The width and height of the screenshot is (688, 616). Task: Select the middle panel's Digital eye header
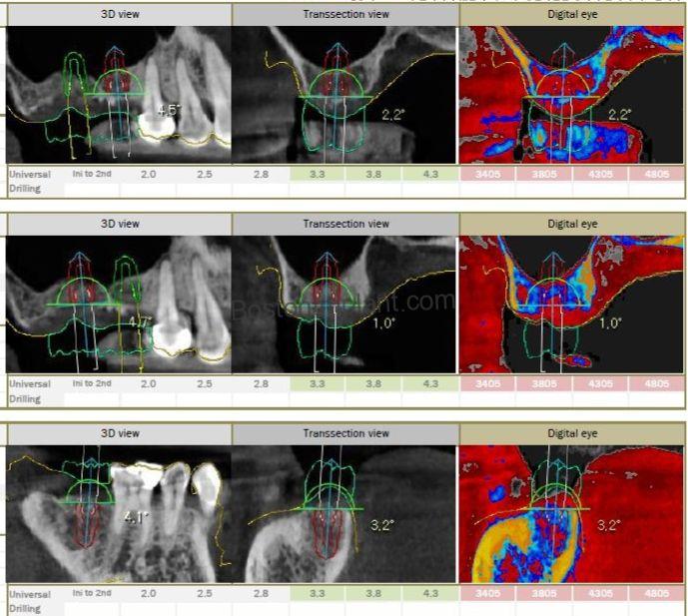[572, 224]
